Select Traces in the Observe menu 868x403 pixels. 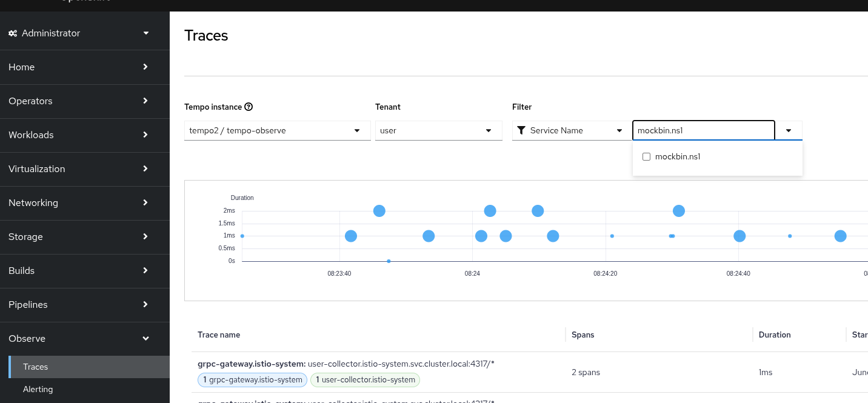tap(36, 367)
